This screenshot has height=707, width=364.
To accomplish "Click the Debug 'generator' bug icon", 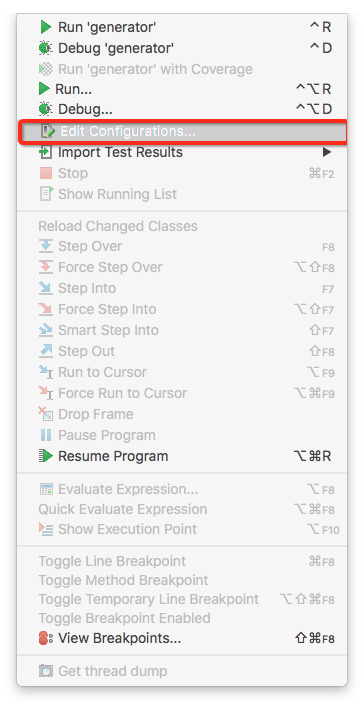I will (x=45, y=48).
